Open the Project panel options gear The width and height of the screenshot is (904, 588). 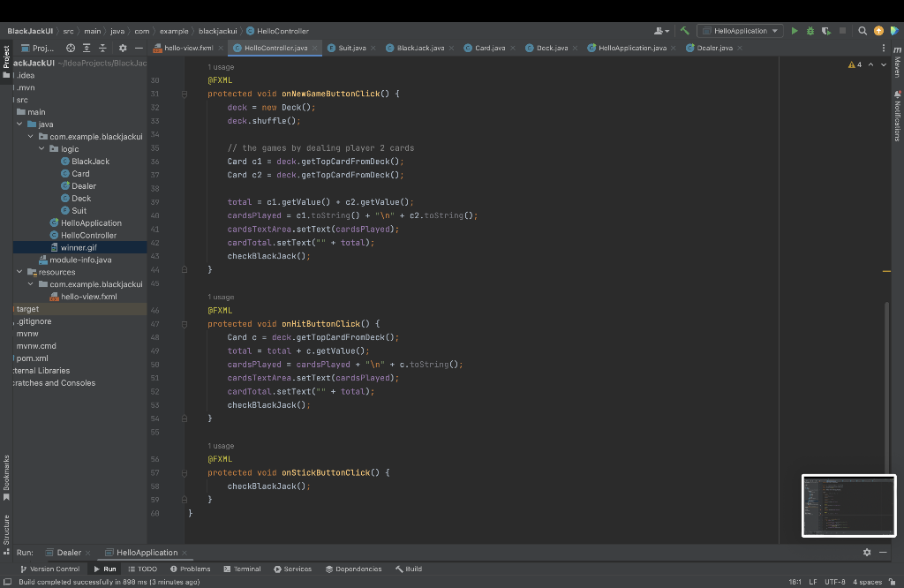[x=122, y=49]
